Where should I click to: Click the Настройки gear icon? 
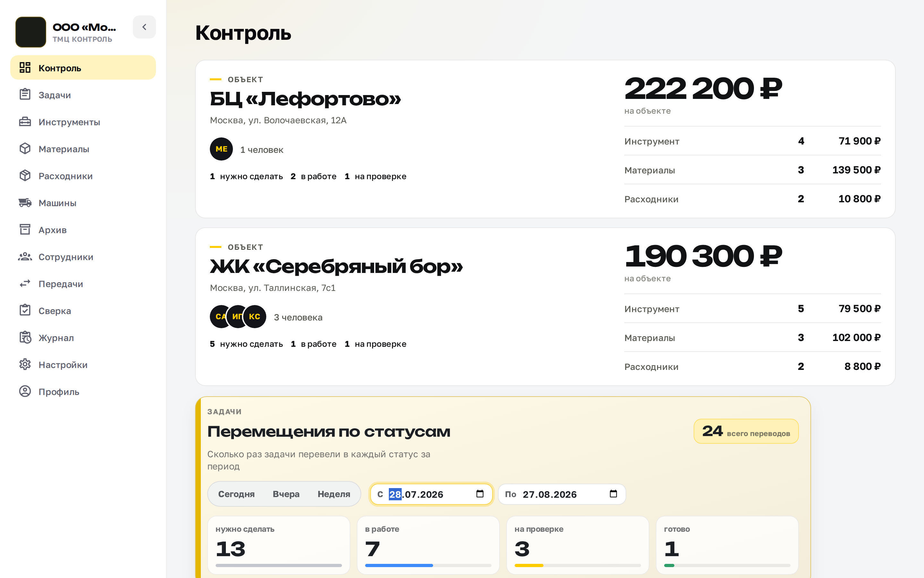(25, 364)
